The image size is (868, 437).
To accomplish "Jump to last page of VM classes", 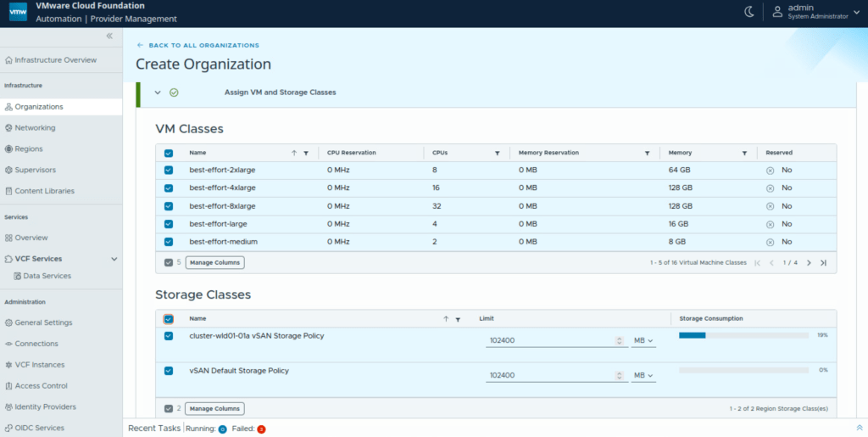I will point(823,263).
